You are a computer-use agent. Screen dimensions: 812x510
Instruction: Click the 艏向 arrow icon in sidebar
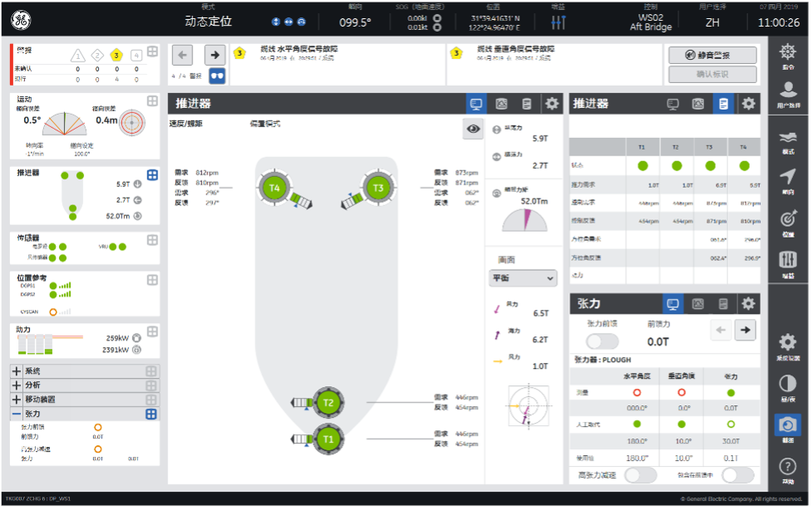coord(787,178)
